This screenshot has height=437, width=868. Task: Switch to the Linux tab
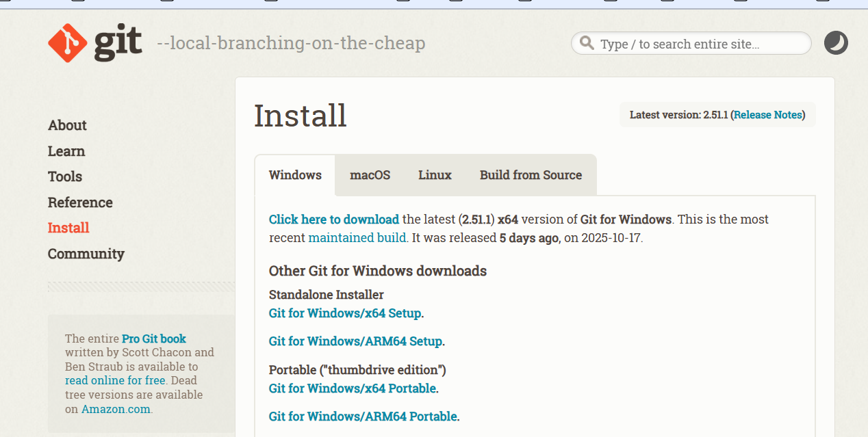tap(435, 175)
